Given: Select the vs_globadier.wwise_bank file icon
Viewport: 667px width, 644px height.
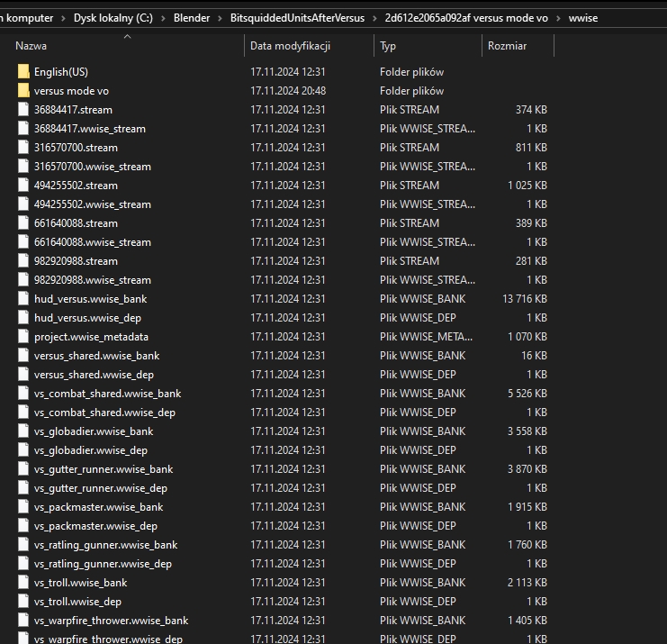Looking at the screenshot, I should (23, 431).
